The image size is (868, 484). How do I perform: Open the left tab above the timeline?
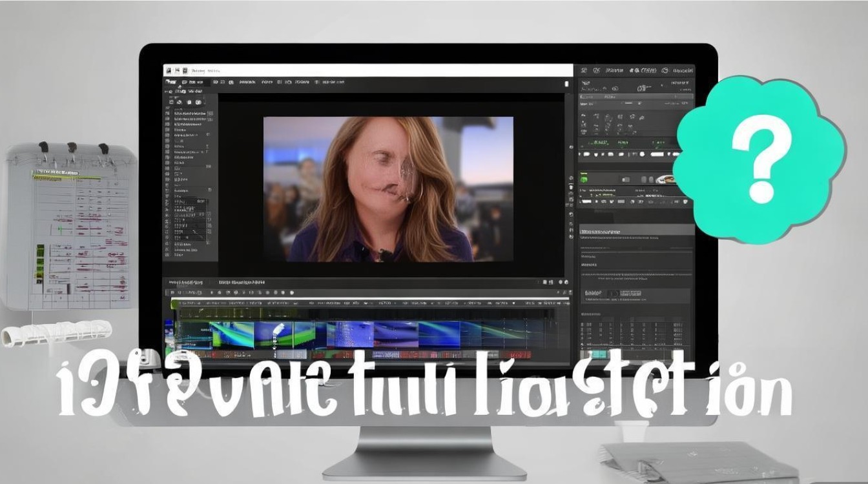pyautogui.click(x=185, y=283)
